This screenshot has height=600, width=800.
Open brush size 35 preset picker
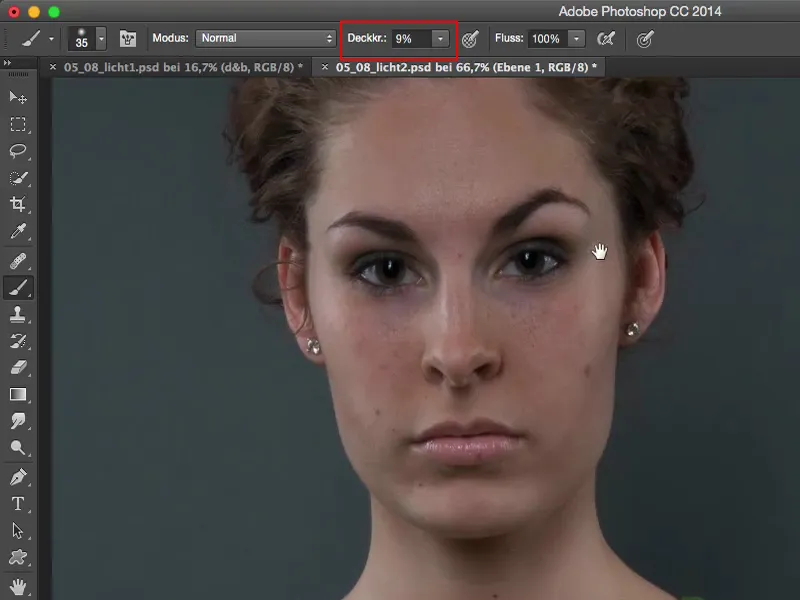(x=82, y=39)
